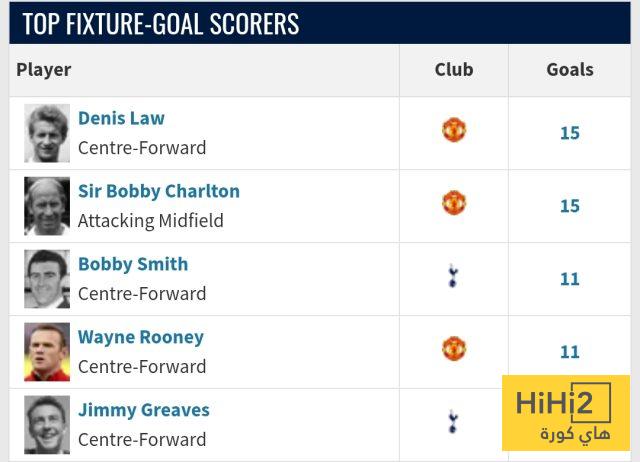
Task: Click Jimmy Greaves portrait photo
Action: pyautogui.click(x=47, y=425)
